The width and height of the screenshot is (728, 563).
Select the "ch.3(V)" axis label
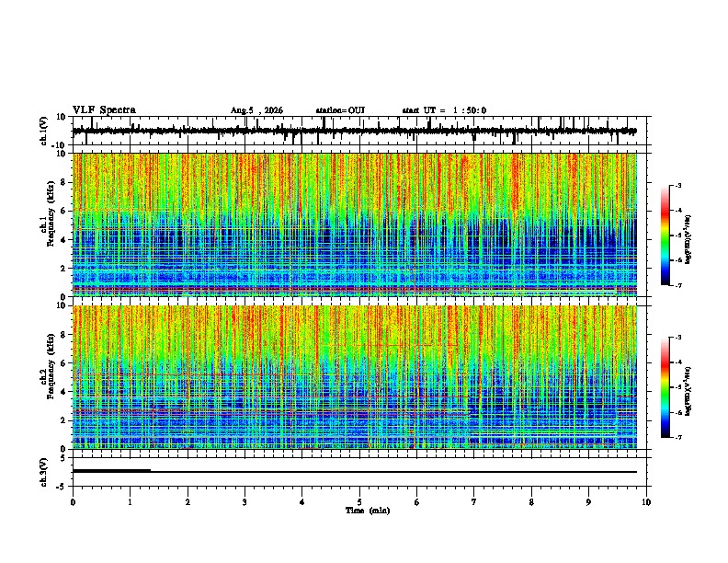(44, 473)
